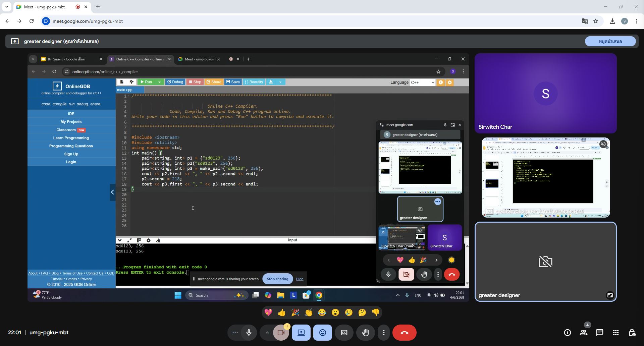
Task: Toggle raise hand in Meet's bottom bar
Action: [366, 333]
